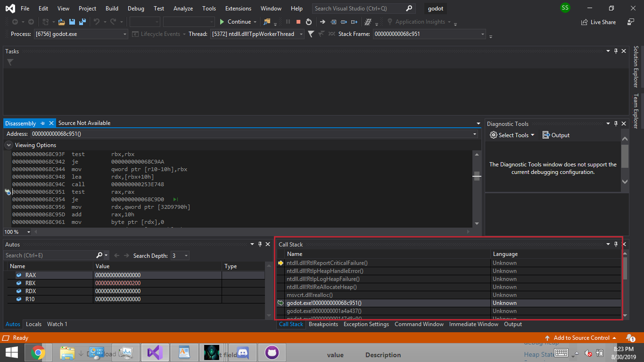Viewport: 644px width, 362px height.
Task: Click the Step Out icon
Action: click(354, 22)
